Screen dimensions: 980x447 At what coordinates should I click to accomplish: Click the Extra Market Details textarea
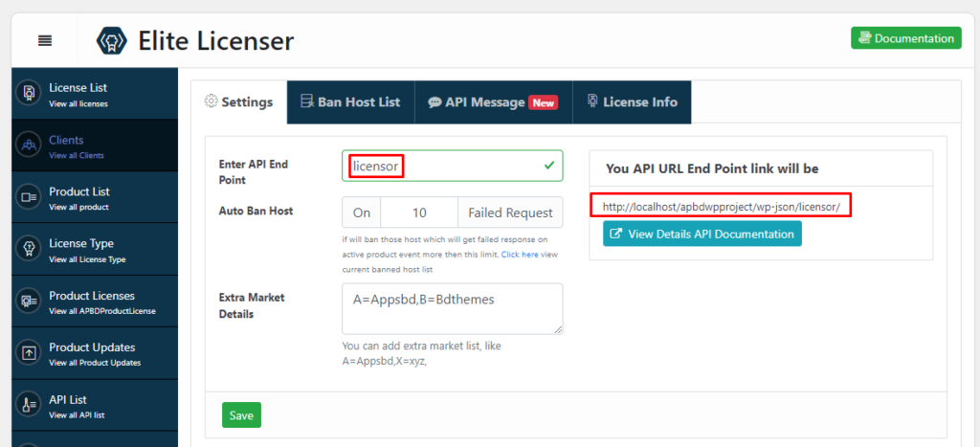tap(453, 309)
